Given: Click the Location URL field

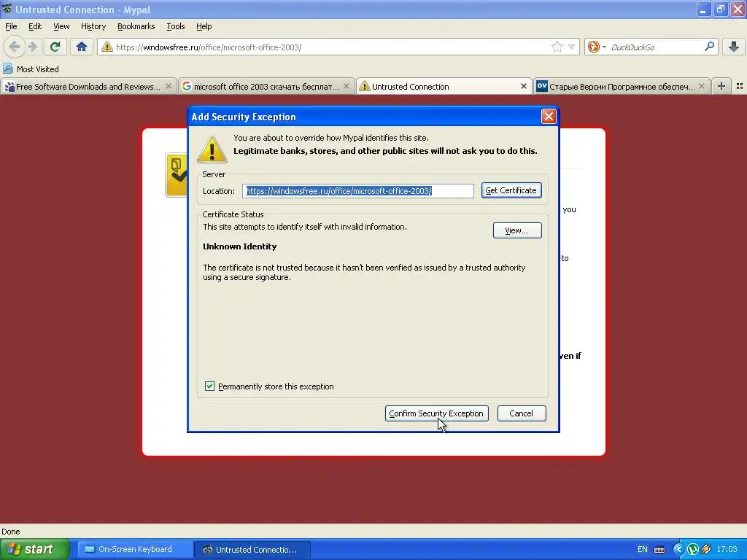Looking at the screenshot, I should tap(357, 191).
